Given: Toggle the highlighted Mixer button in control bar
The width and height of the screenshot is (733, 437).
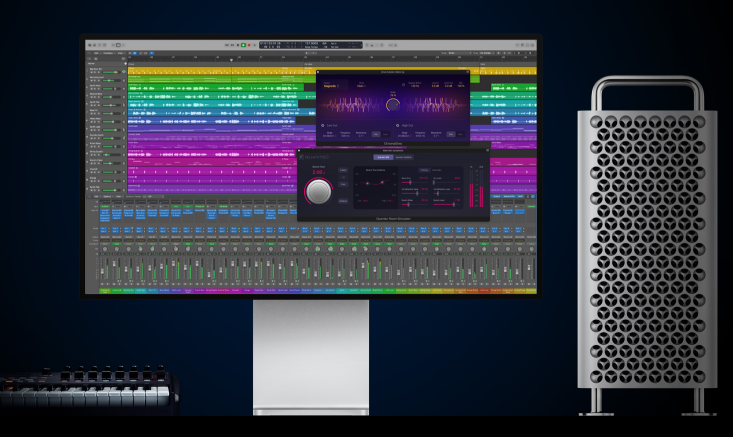Looking at the screenshot, I should coord(118,45).
